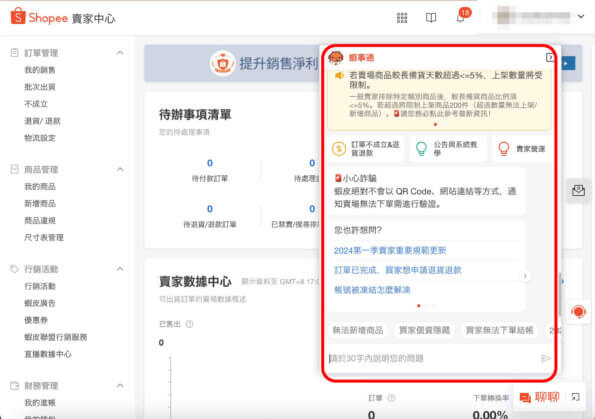Open the mail inbox icon on right edge

578,190
